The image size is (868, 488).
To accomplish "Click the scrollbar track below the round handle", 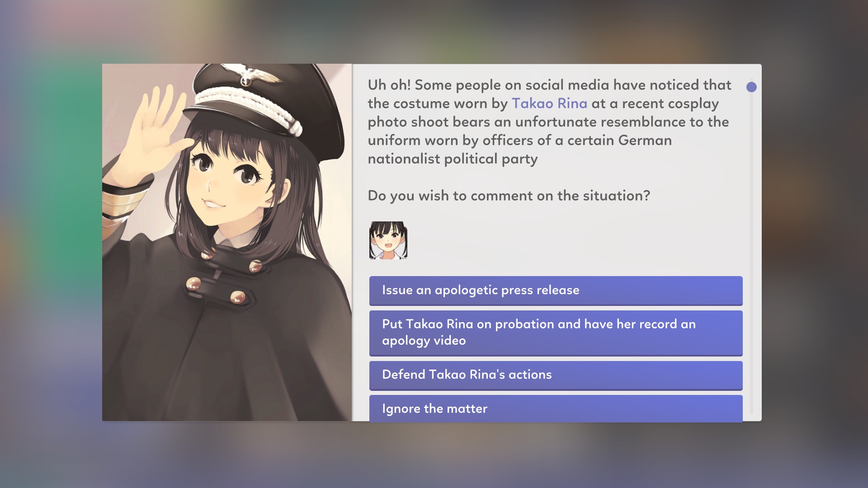I will (751, 253).
